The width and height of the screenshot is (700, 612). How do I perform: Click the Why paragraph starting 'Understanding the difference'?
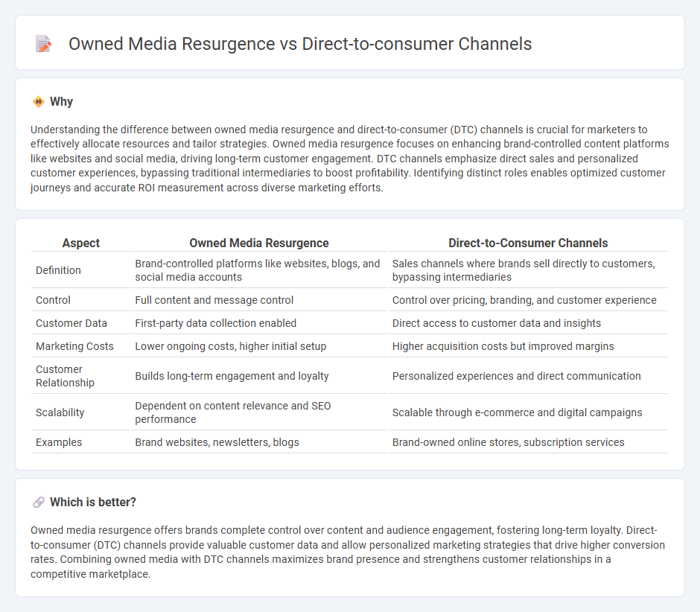point(349,159)
